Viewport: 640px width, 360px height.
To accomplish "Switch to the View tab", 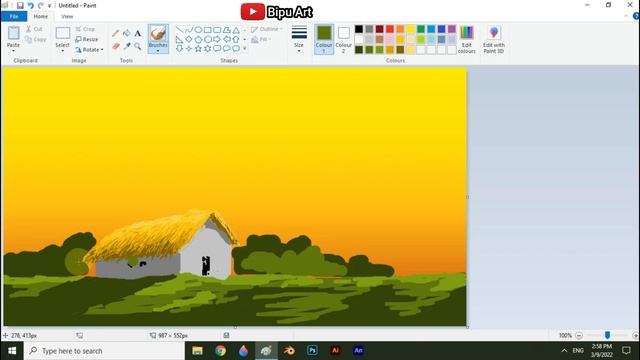I will (x=67, y=16).
